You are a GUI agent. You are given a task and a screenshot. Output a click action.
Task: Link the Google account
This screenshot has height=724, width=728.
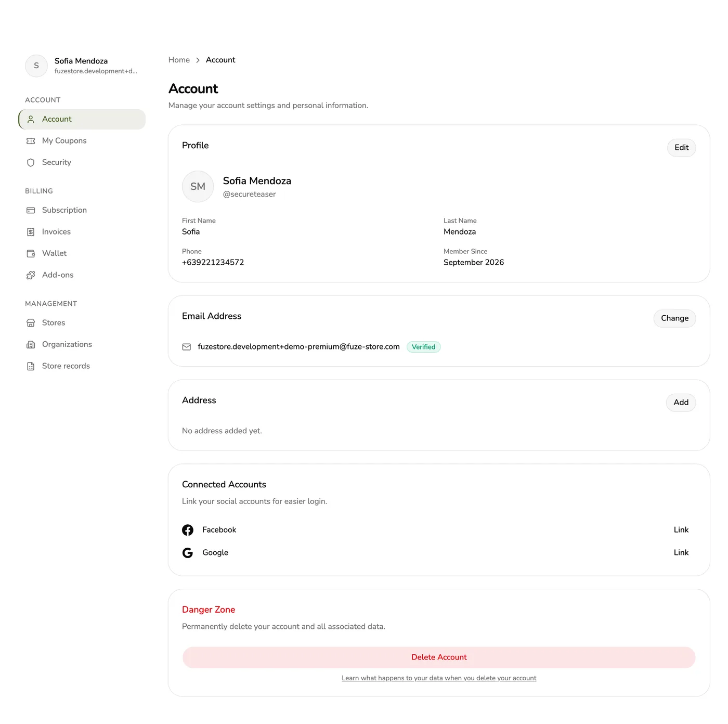[681, 553]
